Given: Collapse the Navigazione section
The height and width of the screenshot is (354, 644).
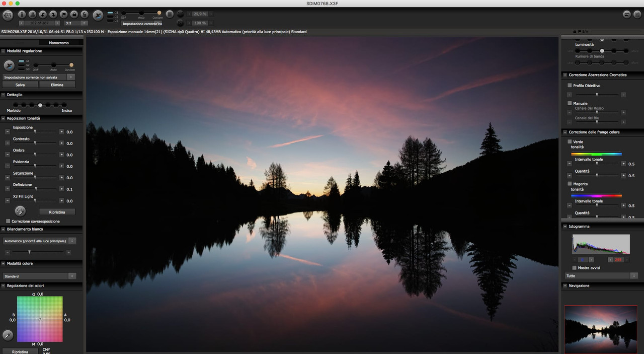Looking at the screenshot, I should (565, 286).
